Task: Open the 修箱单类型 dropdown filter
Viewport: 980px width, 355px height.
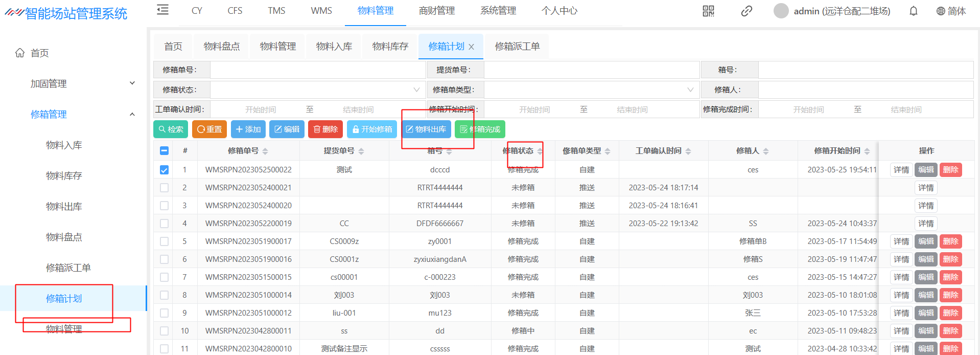Action: pos(591,90)
